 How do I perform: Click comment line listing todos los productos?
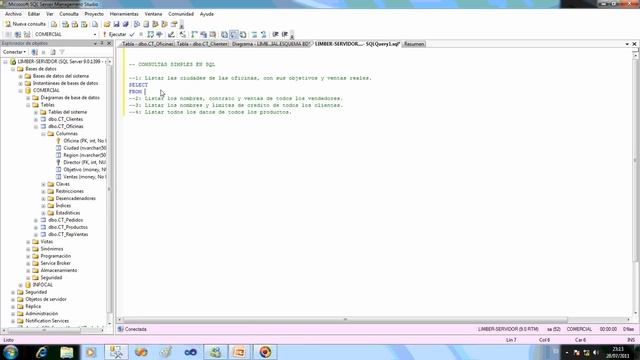tap(210, 112)
